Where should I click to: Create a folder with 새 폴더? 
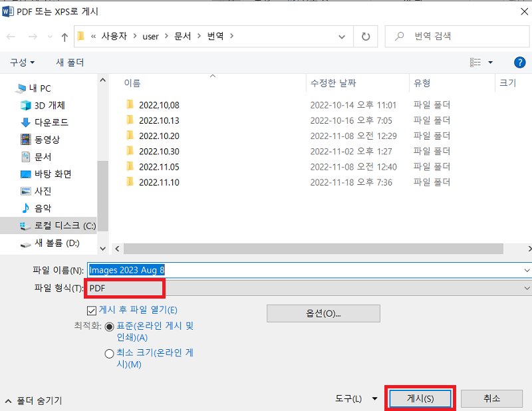click(70, 63)
